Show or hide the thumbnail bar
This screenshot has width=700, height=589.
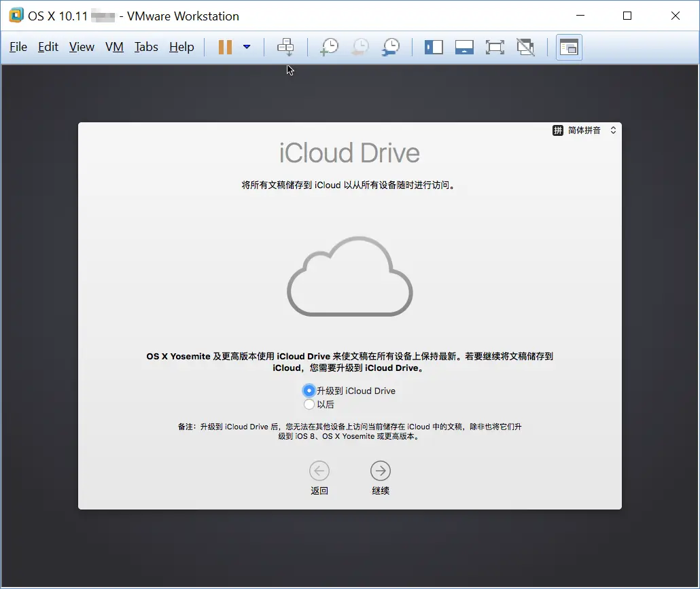pyautogui.click(x=464, y=47)
